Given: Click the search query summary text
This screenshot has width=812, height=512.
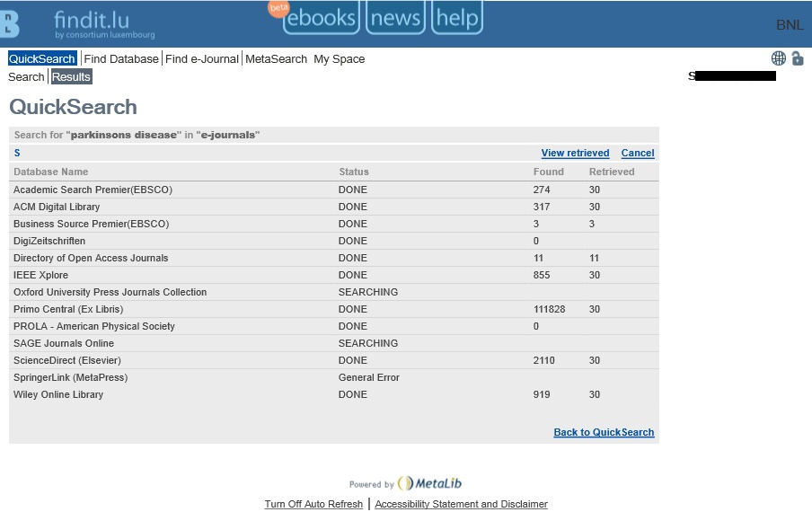Looking at the screenshot, I should (137, 135).
